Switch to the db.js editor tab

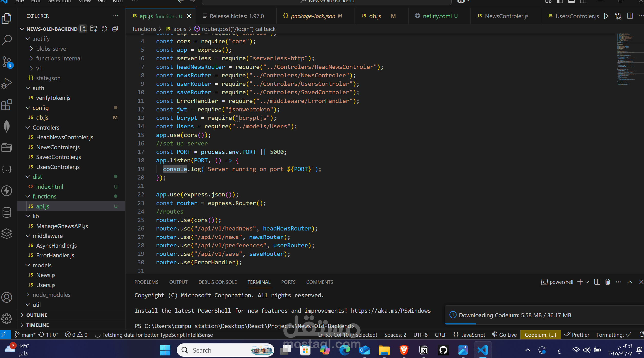pos(375,16)
